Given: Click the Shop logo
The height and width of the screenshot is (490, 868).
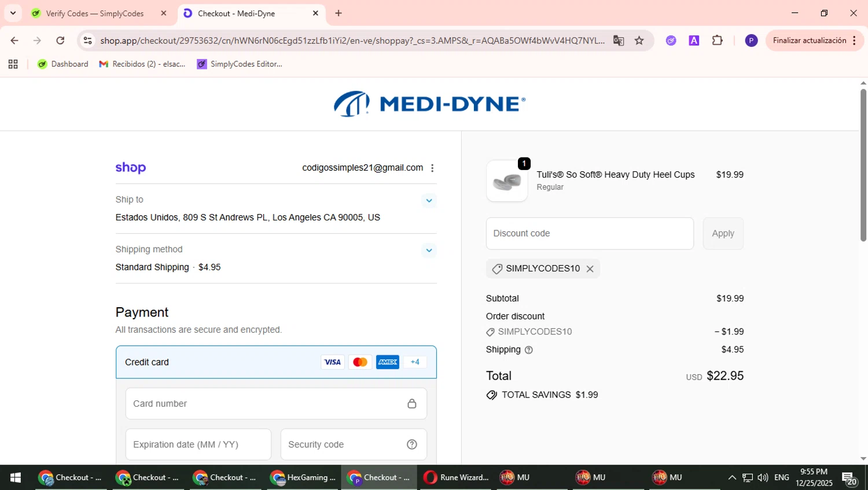Looking at the screenshot, I should [131, 168].
